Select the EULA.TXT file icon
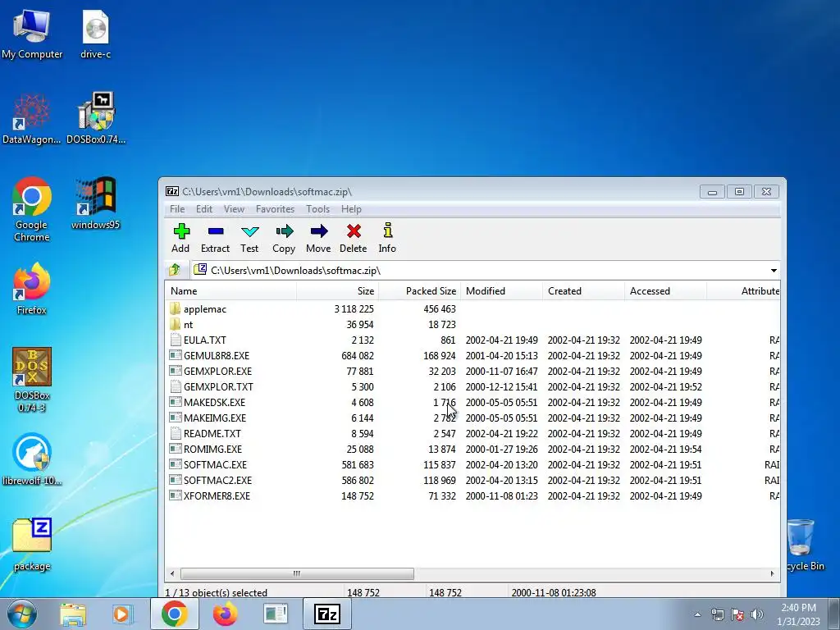The width and height of the screenshot is (840, 630). point(175,340)
